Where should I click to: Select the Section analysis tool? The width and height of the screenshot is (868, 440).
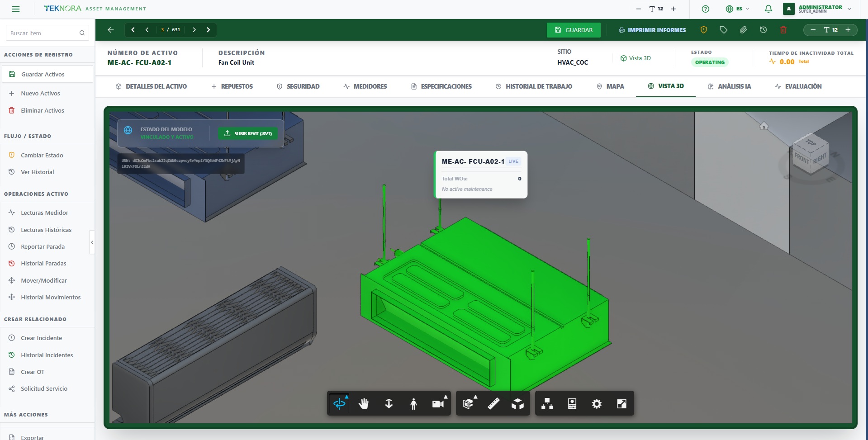[469, 403]
